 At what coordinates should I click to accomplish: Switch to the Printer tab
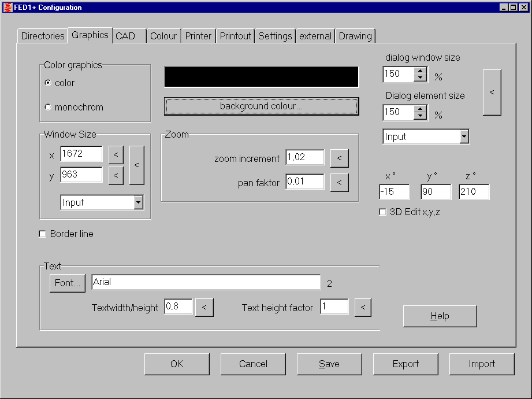pyautogui.click(x=198, y=36)
